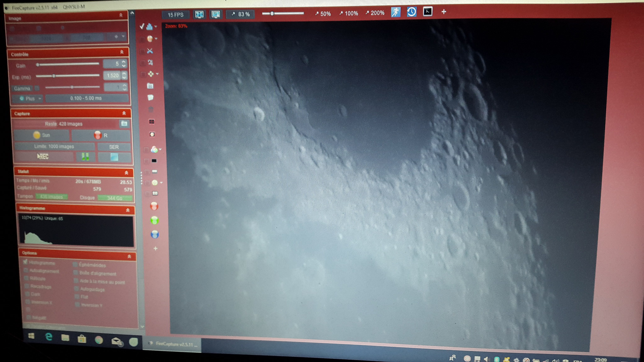Screen dimensions: 644x362
Task: Click the Jupiter planet symbol icon
Action: coord(150,63)
